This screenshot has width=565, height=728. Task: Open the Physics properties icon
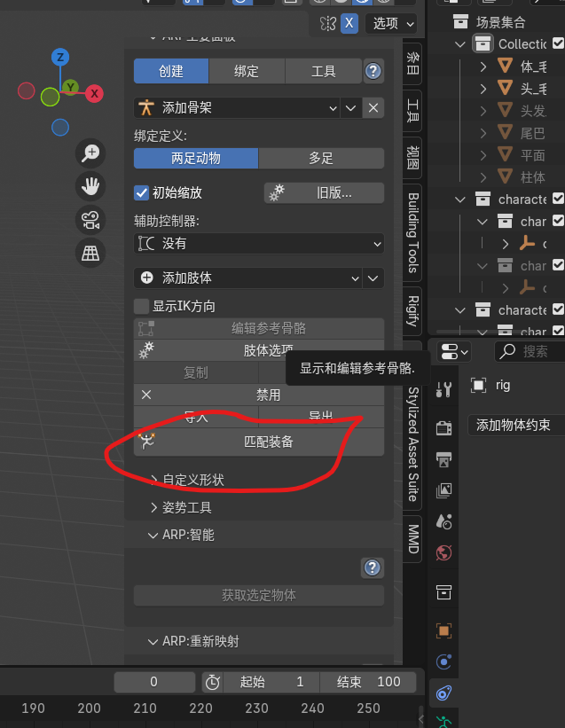(443, 661)
